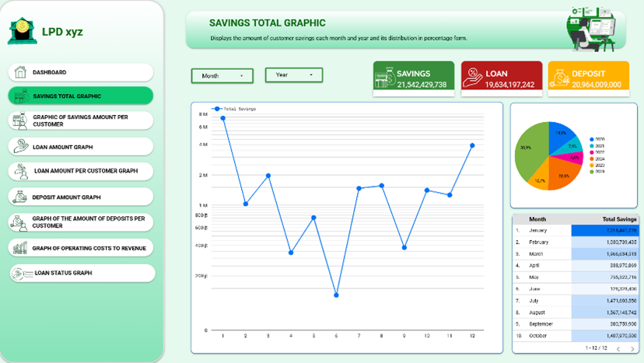
Task: Click the LPD xyz logo
Action: (23, 30)
